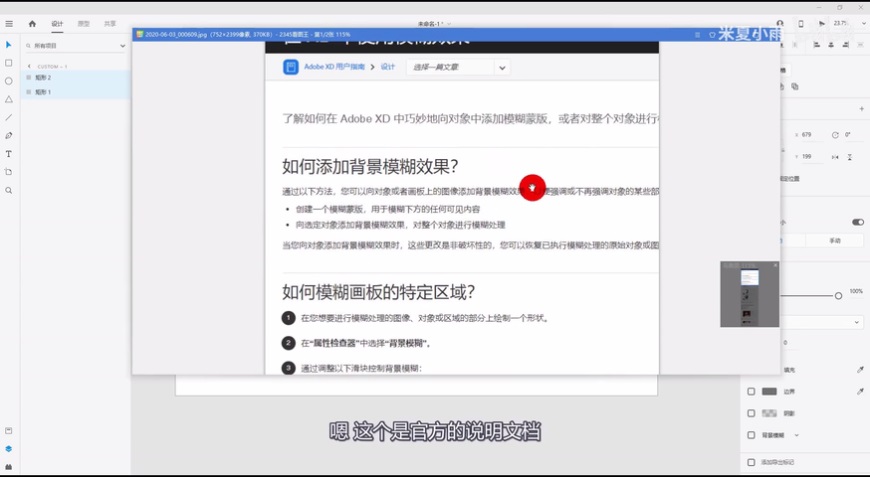Align selection to horizontal center
The width and height of the screenshot is (870, 477).
point(831,45)
